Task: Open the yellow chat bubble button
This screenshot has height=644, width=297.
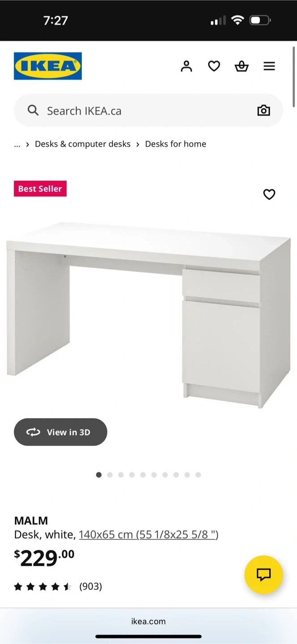Action: coord(264,575)
